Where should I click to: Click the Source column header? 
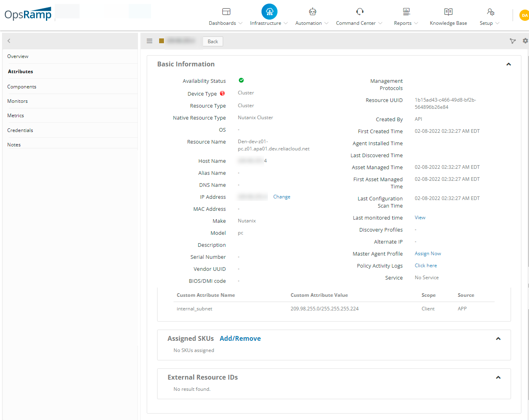pyautogui.click(x=466, y=295)
